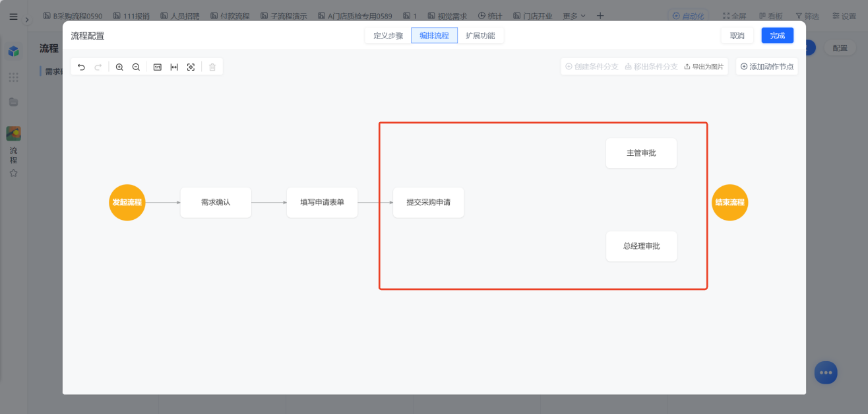This screenshot has height=414, width=868.
Task: Open the 人员招聘 tab
Action: coord(179,16)
